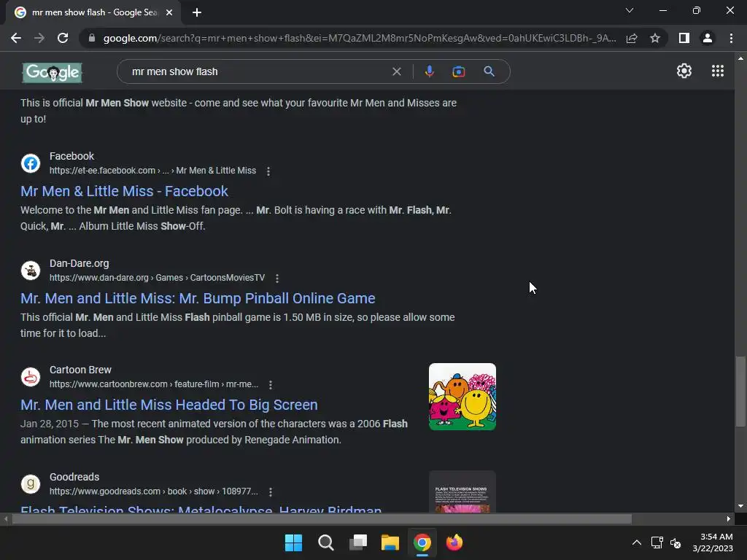Open the muted volume tray icon
This screenshot has width=747, height=560.
tap(675, 542)
